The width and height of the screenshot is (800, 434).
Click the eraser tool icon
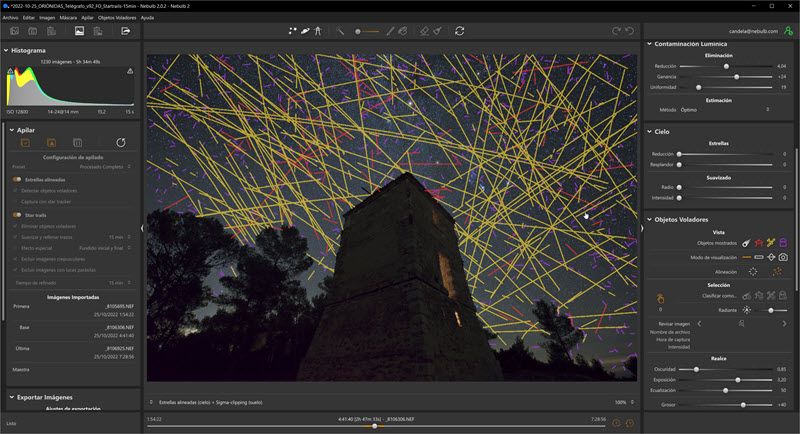pyautogui.click(x=424, y=31)
